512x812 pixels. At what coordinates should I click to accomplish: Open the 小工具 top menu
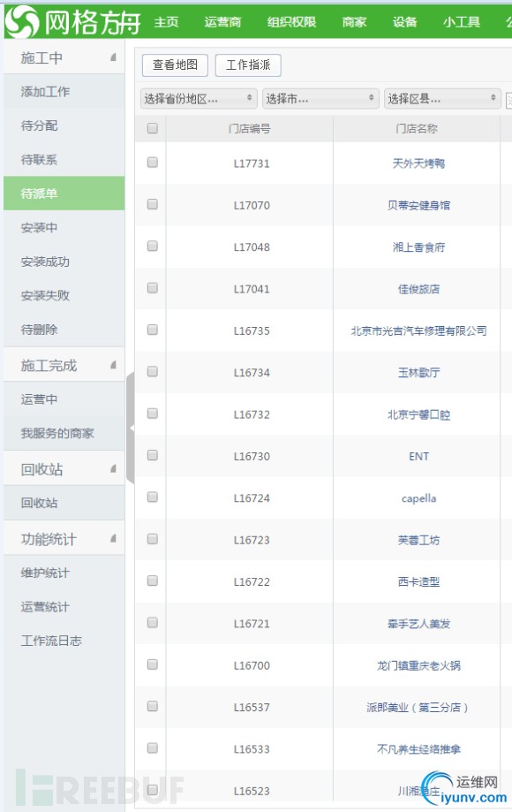click(462, 22)
